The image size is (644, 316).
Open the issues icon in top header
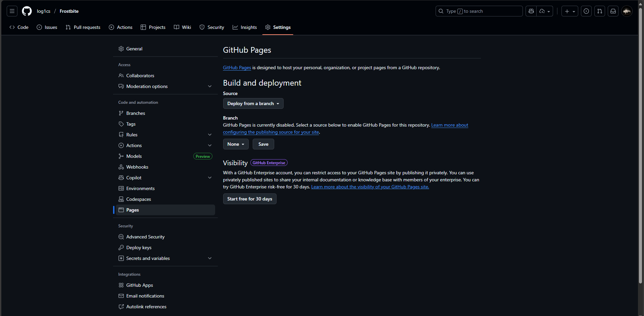click(x=586, y=11)
